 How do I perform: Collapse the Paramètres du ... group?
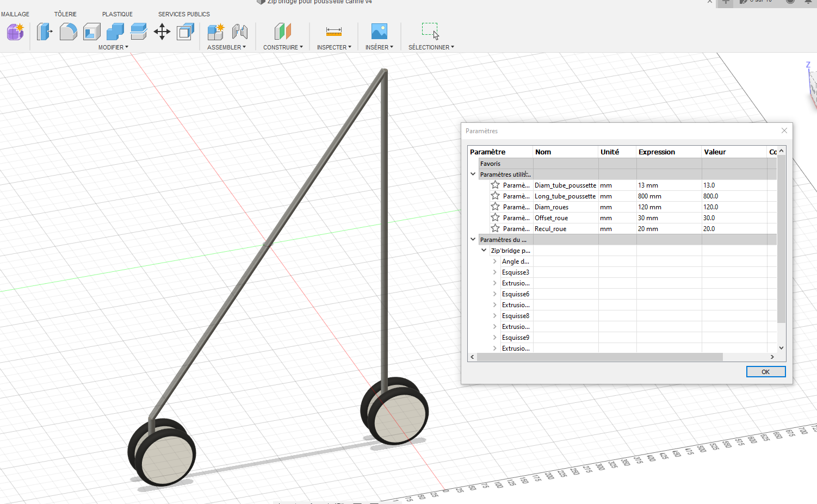coord(473,239)
